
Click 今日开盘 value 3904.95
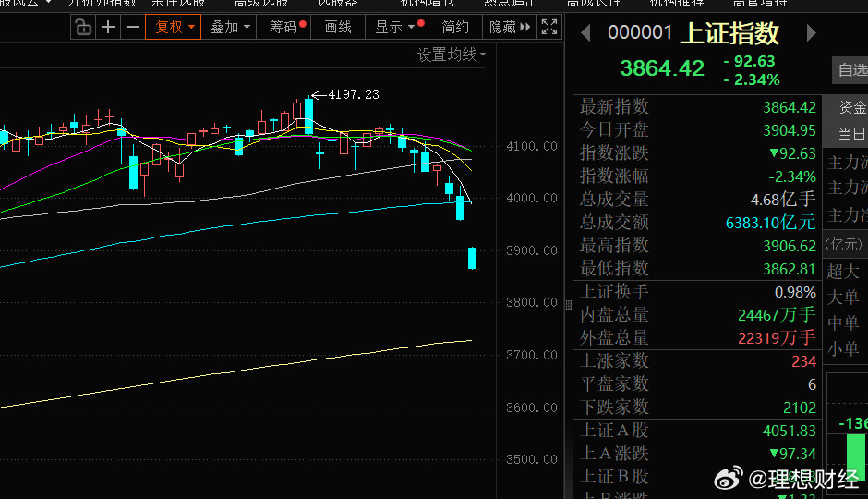pos(790,130)
